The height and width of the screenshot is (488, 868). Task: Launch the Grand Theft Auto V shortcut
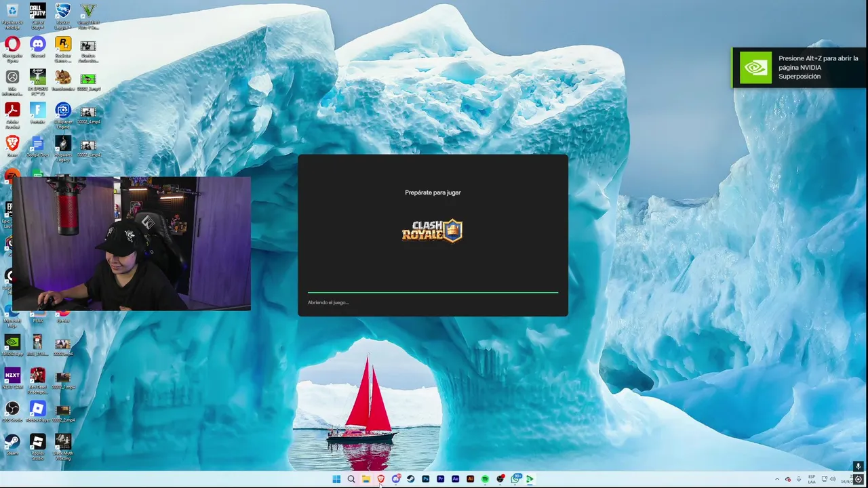[x=88, y=15]
